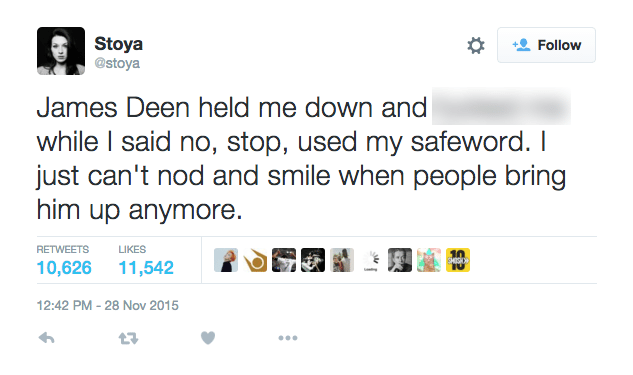Open the cartoon cat liker avatar
The image size is (633, 375).
pyautogui.click(x=429, y=260)
